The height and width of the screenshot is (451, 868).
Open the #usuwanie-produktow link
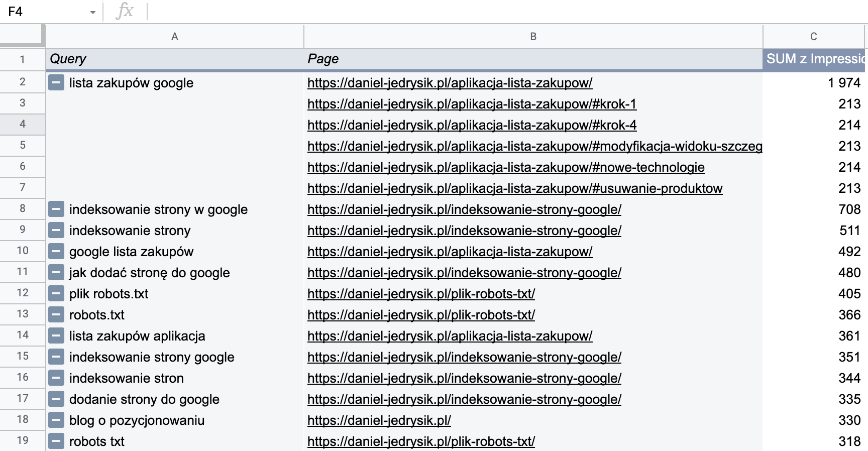(515, 188)
